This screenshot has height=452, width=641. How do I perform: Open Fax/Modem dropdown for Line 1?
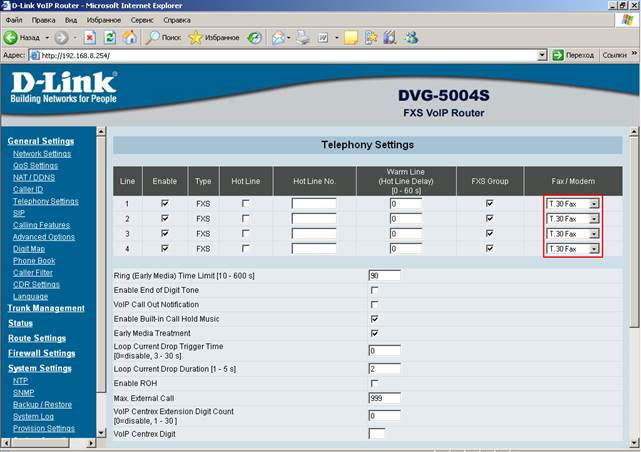coord(594,204)
